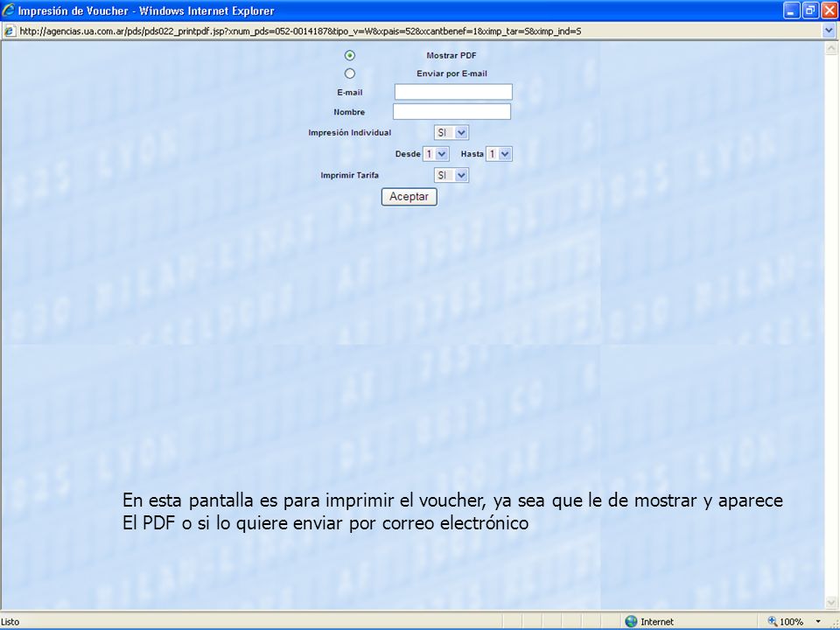The width and height of the screenshot is (840, 630).
Task: Click the Impresión Individual label
Action: click(349, 132)
